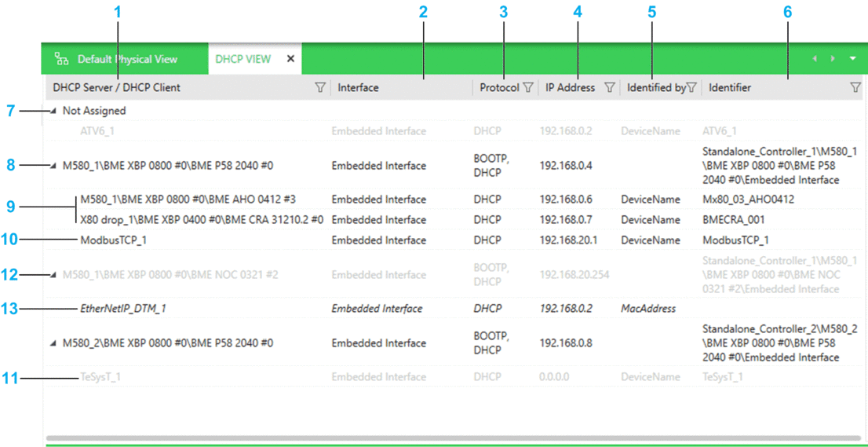868x447 pixels.
Task: Open the filter for DHCP Server / DHCP Client column
Action: pyautogui.click(x=319, y=87)
